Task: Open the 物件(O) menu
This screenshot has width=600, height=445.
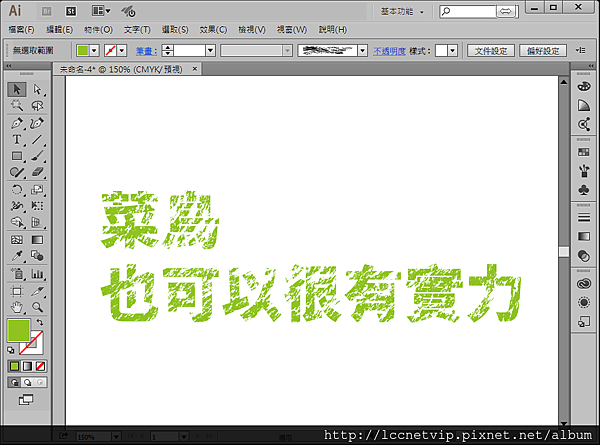Action: click(x=98, y=29)
